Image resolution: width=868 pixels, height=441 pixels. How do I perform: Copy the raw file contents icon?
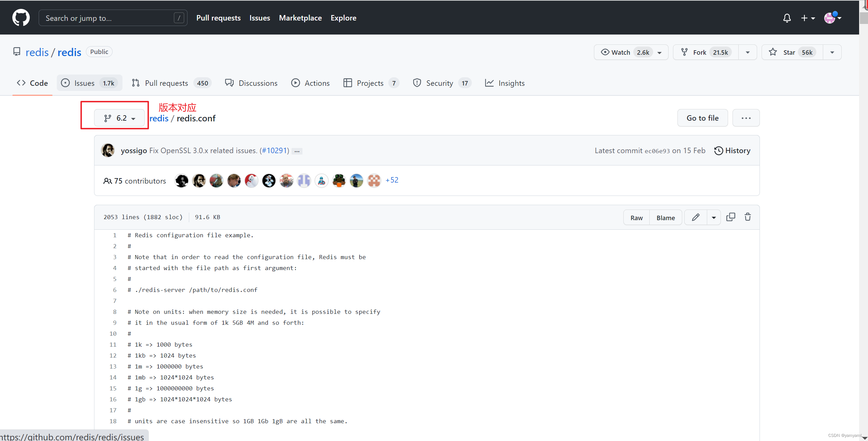coord(731,217)
